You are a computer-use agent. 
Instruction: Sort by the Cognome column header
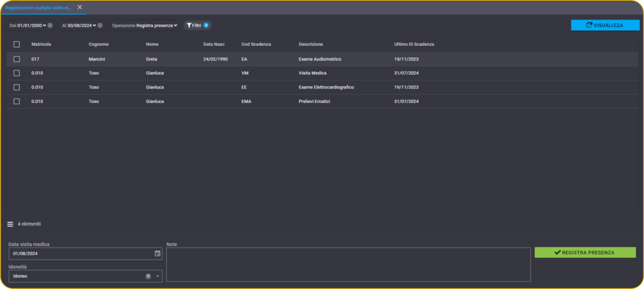tap(99, 45)
